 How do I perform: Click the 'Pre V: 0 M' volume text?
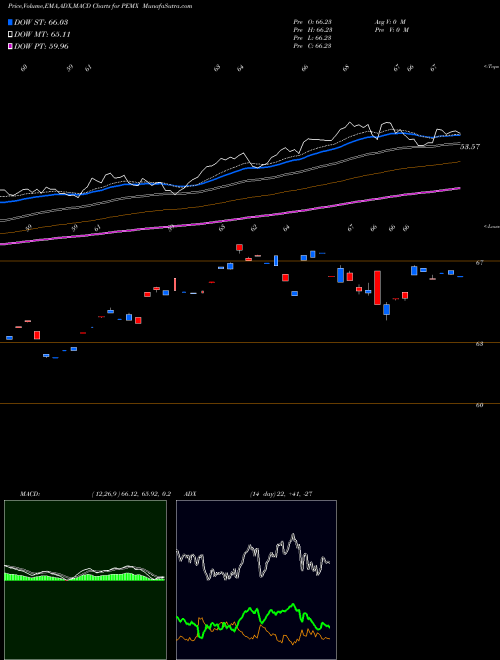(x=393, y=30)
